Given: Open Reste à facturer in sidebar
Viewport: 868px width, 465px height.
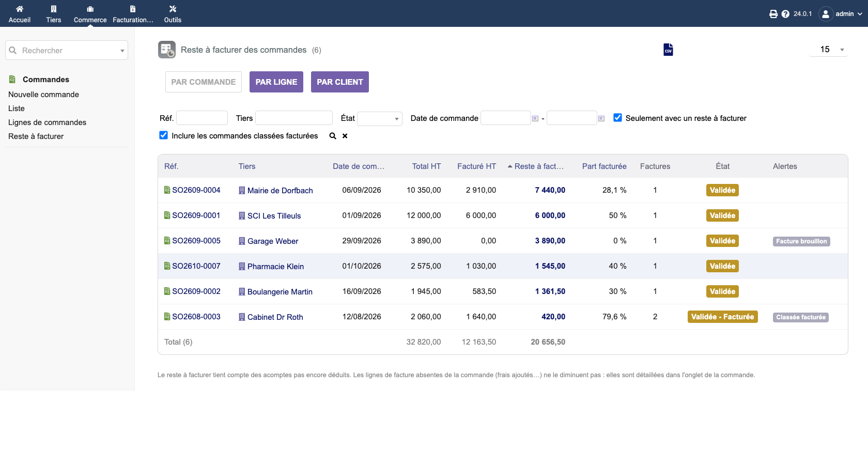Looking at the screenshot, I should pyautogui.click(x=36, y=136).
